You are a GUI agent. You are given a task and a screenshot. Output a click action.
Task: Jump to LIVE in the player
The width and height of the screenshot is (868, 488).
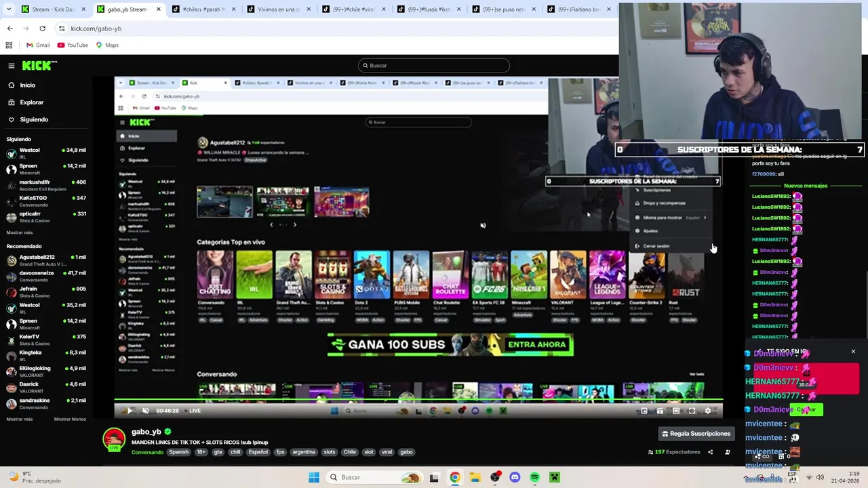click(x=195, y=411)
